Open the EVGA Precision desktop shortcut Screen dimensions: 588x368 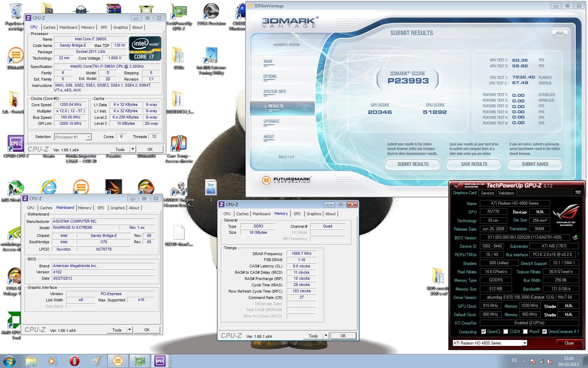(x=211, y=14)
